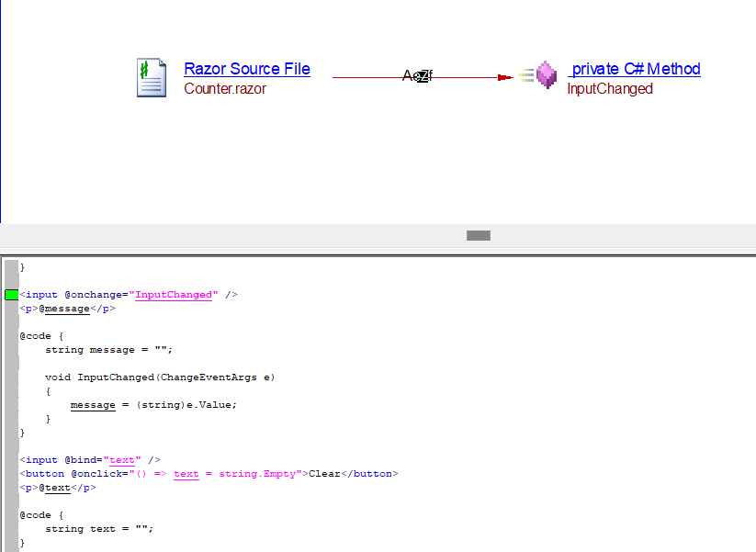Click the small link icon on the arrow
Viewport: 756px width, 552px height.
click(421, 78)
